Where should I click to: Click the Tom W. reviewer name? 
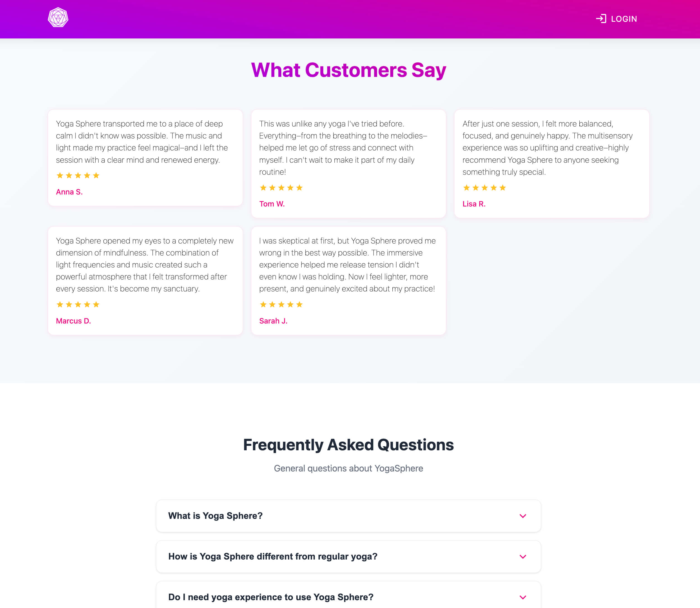(272, 204)
